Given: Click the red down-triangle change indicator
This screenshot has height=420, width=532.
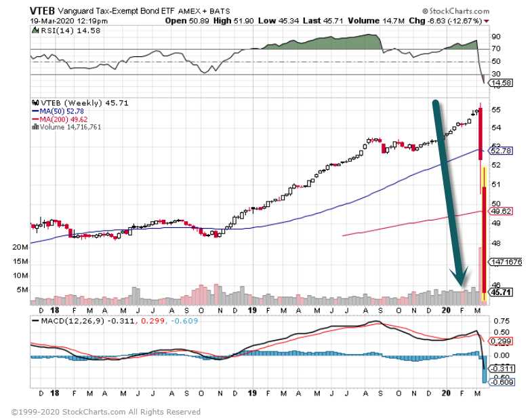Looking at the screenshot, I should [487, 21].
